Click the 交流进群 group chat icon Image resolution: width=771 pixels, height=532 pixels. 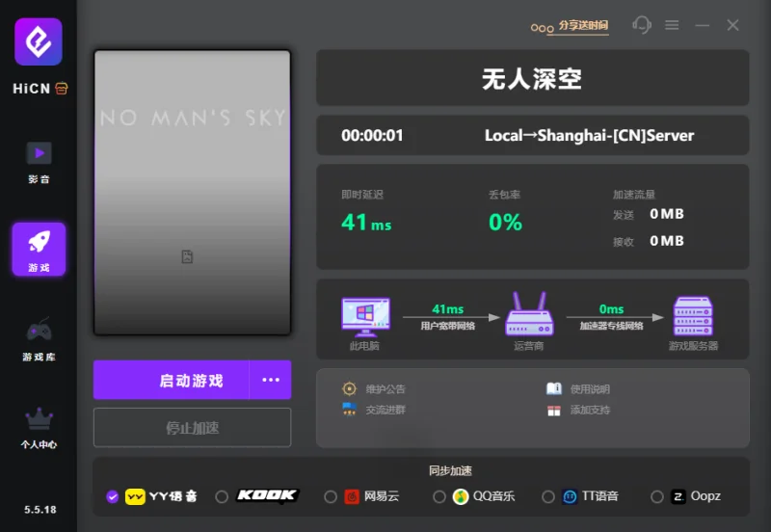click(349, 410)
